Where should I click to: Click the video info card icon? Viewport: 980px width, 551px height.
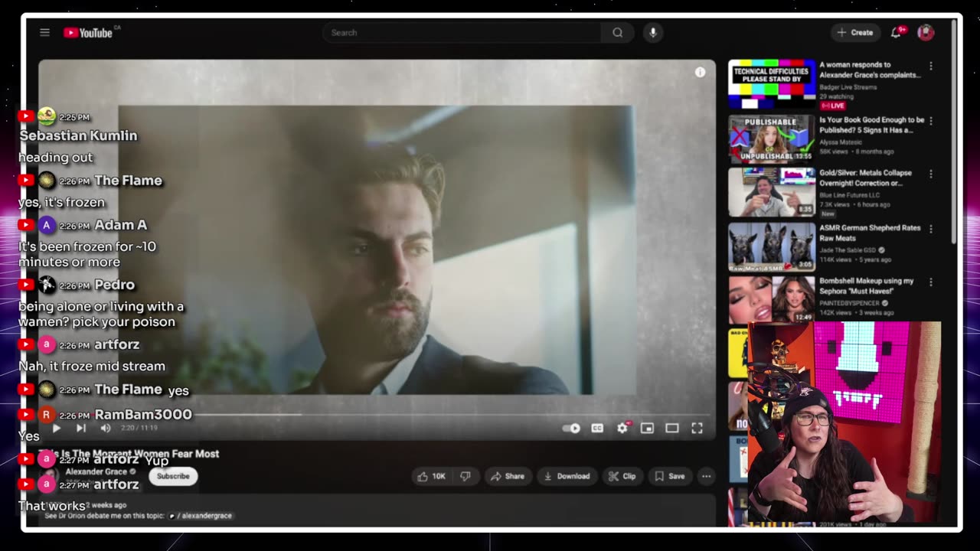coord(700,72)
